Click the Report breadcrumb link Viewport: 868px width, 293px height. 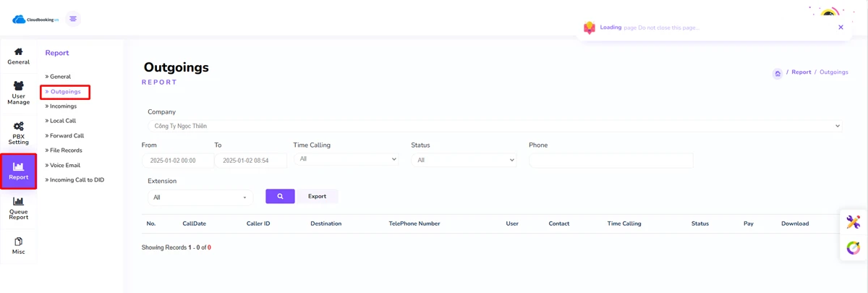pyautogui.click(x=801, y=72)
